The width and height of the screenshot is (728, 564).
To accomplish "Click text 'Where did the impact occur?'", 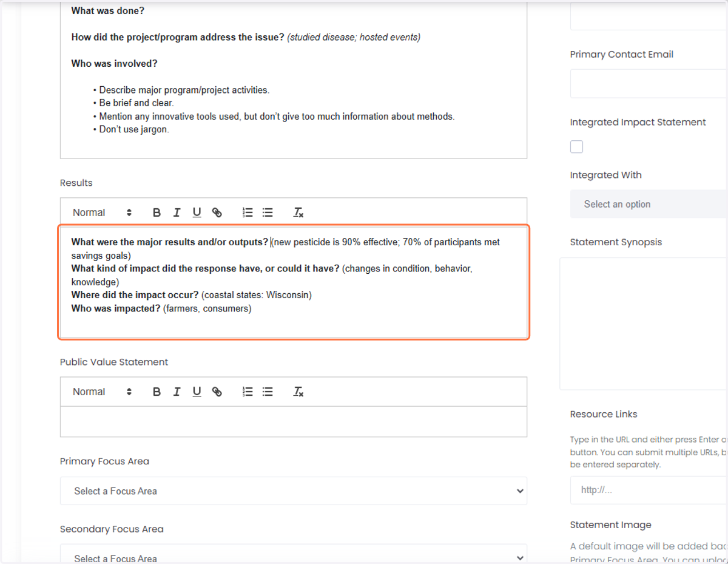I will pyautogui.click(x=135, y=295).
